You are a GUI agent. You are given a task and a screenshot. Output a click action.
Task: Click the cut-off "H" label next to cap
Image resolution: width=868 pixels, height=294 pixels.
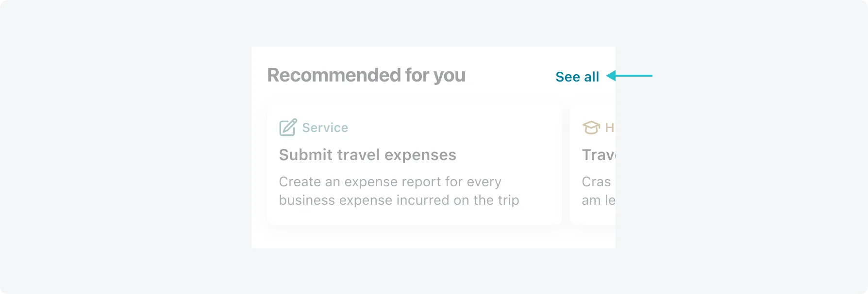pyautogui.click(x=610, y=128)
